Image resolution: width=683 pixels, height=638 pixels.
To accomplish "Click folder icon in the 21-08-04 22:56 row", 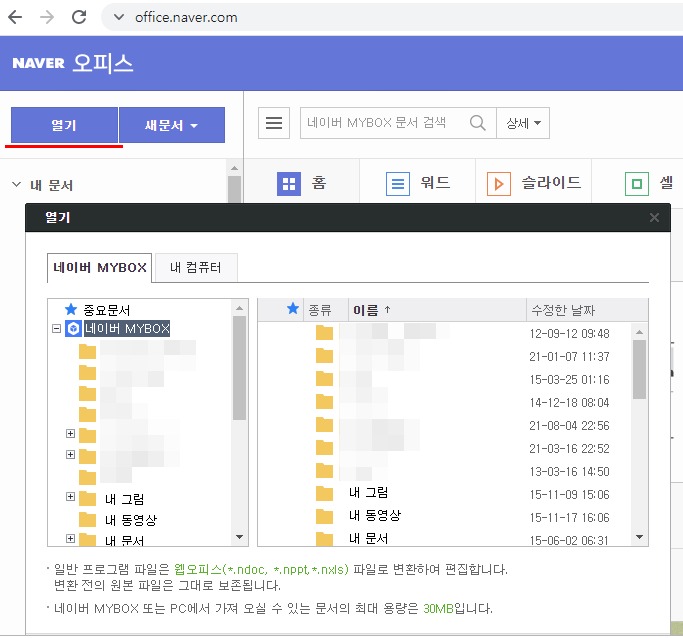I will click(x=324, y=425).
